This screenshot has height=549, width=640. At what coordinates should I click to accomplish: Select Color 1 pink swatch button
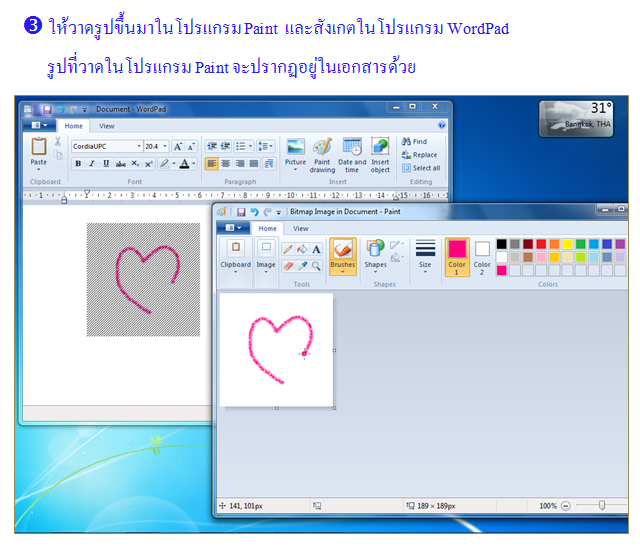click(457, 257)
